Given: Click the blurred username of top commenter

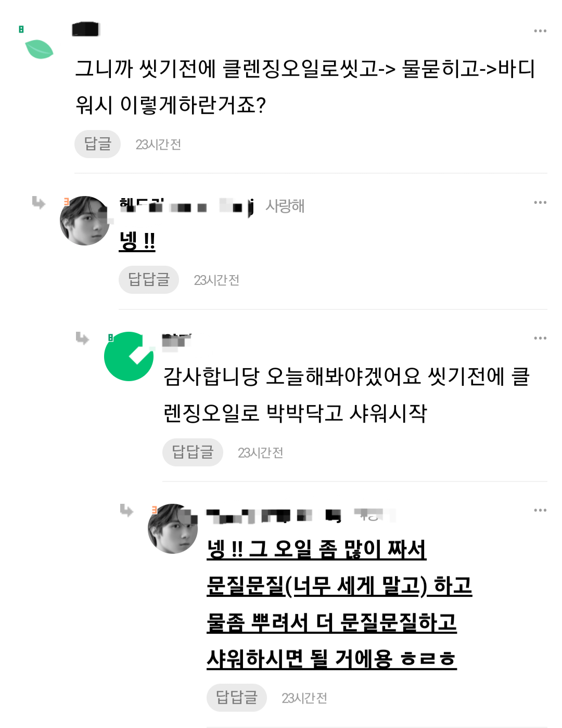Looking at the screenshot, I should [x=86, y=29].
